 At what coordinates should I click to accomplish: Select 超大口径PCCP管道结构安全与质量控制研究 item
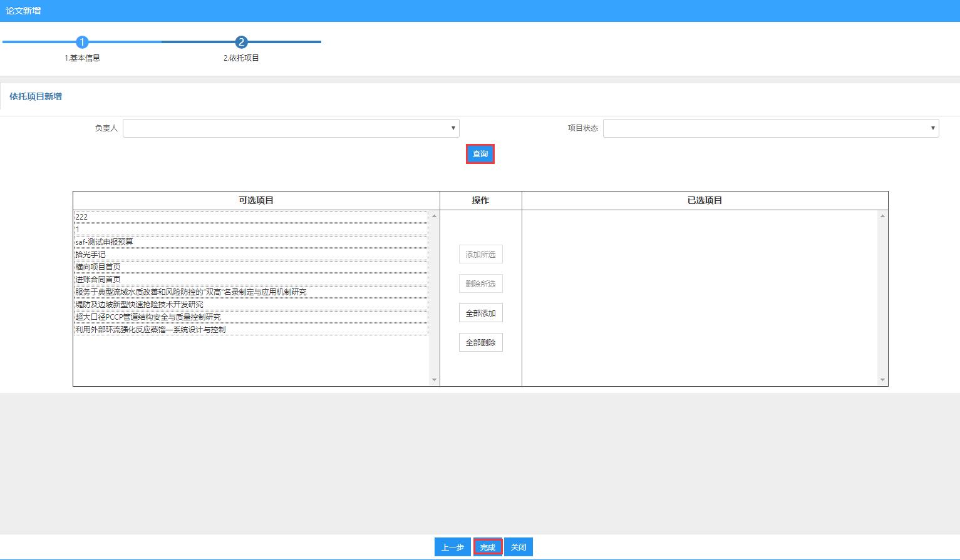tap(250, 317)
